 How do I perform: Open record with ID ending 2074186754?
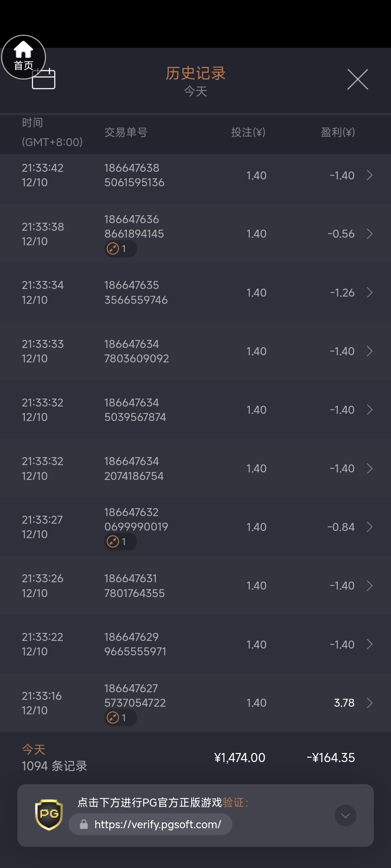(195, 468)
